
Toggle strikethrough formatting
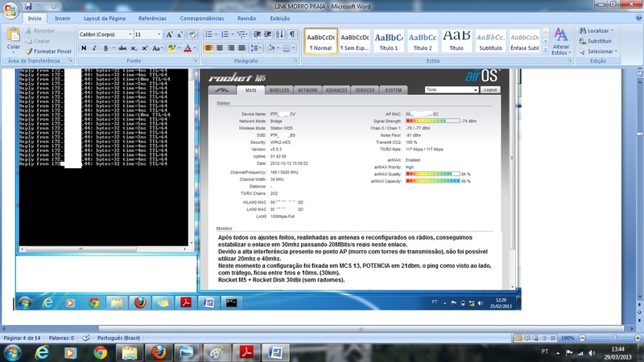click(x=122, y=48)
